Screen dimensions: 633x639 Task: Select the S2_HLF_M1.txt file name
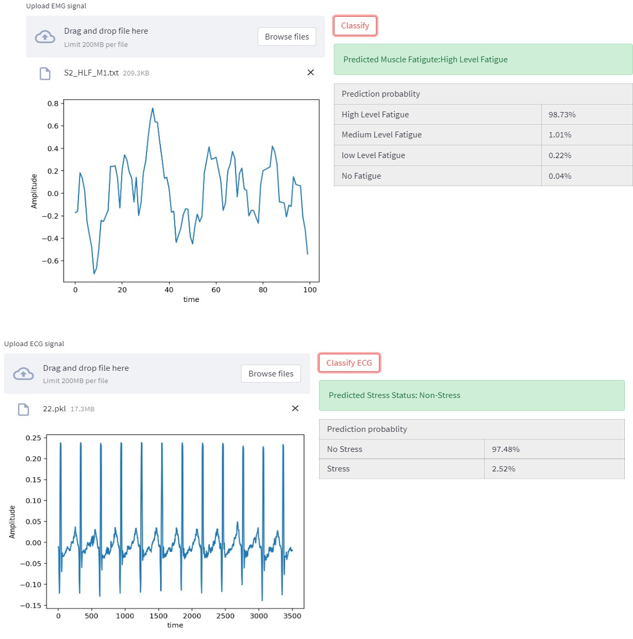tap(91, 73)
